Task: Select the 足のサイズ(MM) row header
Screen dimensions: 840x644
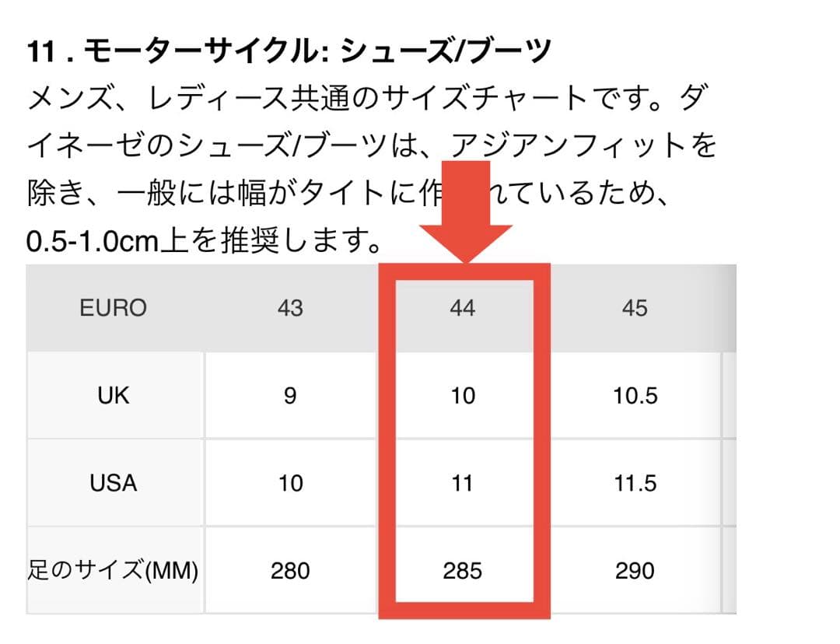Action: coord(114,571)
